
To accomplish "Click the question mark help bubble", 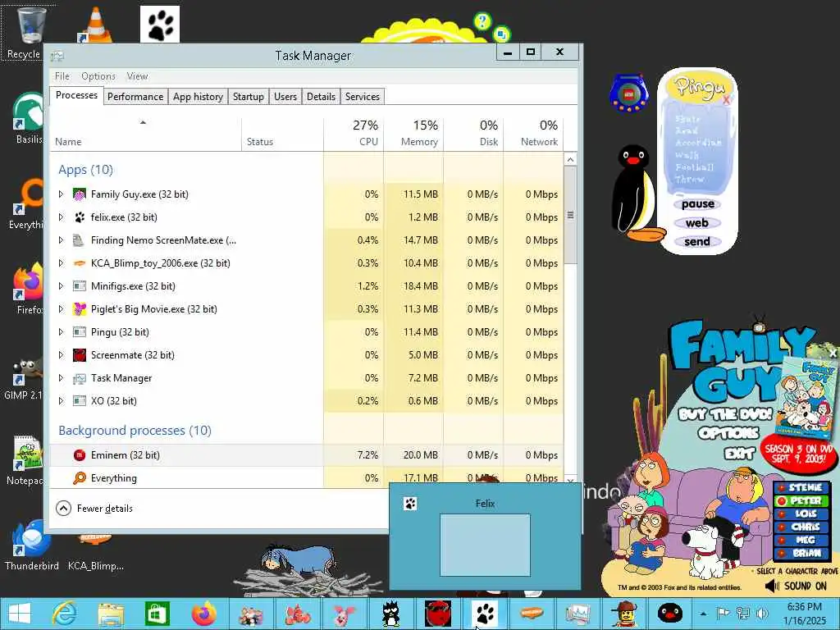I will 482,21.
